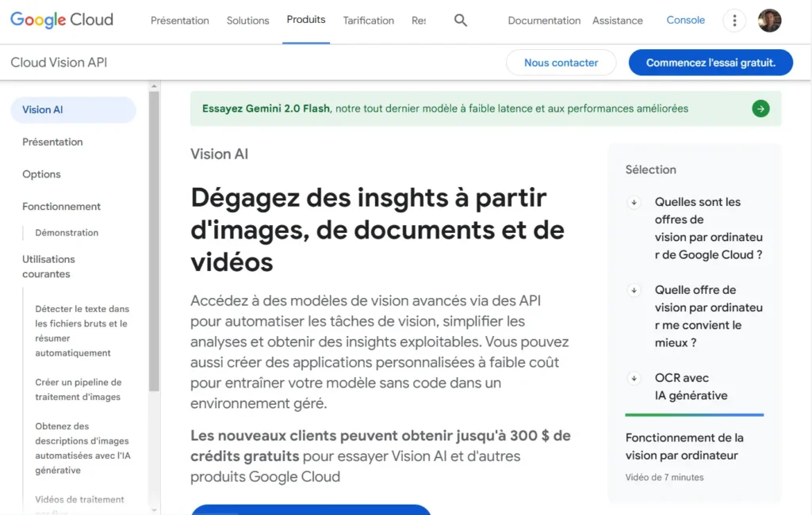Click 'Quelle offre de vision par ordinateur' text
The width and height of the screenshot is (812, 515).
[708, 316]
